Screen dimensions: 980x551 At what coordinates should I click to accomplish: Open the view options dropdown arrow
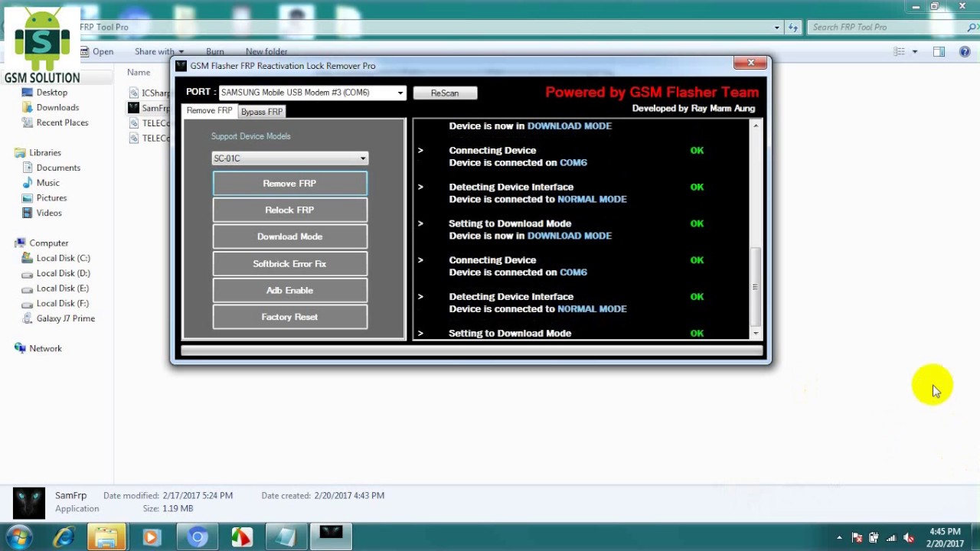pyautogui.click(x=914, y=52)
